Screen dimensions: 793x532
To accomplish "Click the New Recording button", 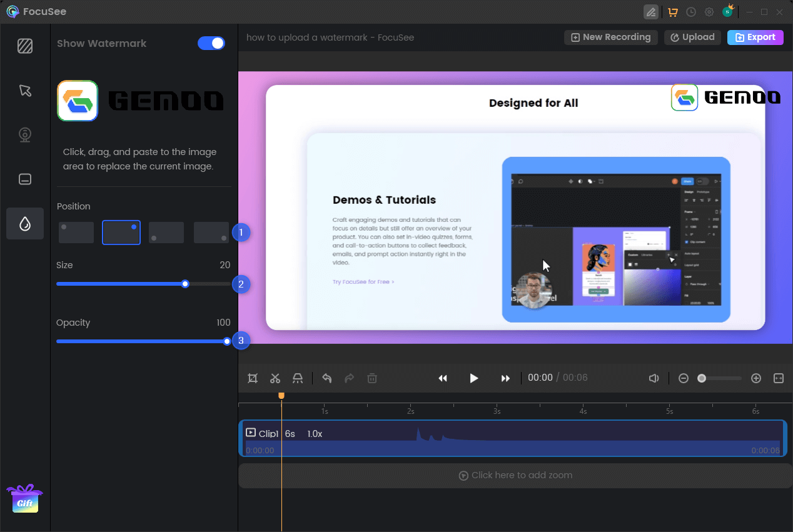I will click(611, 38).
